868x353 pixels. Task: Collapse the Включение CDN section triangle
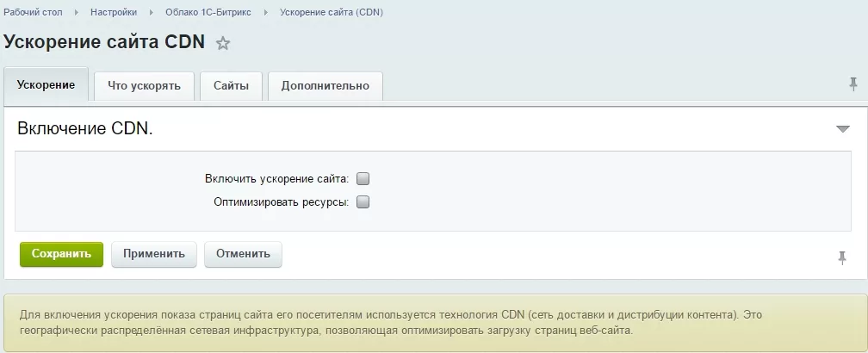[842, 129]
